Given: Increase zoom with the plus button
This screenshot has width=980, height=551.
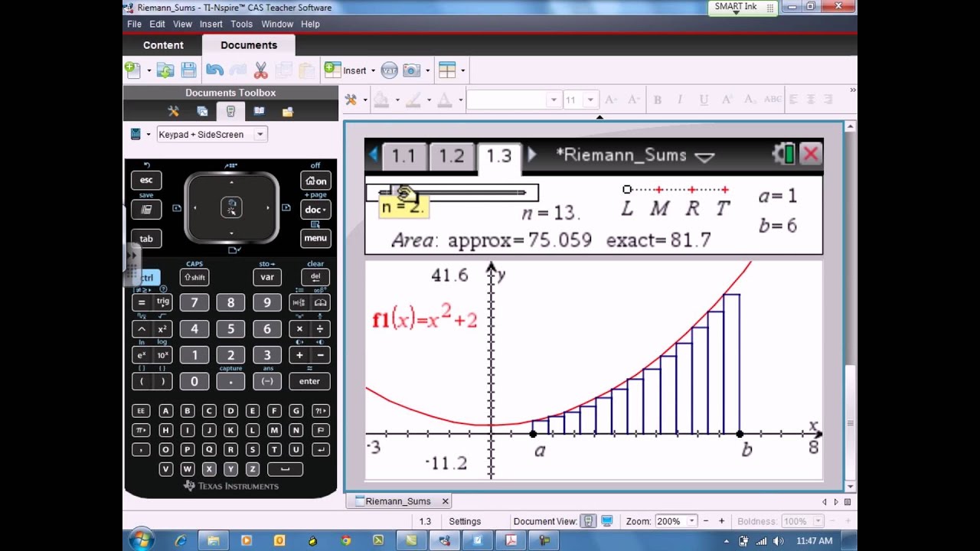Looking at the screenshot, I should click(721, 521).
